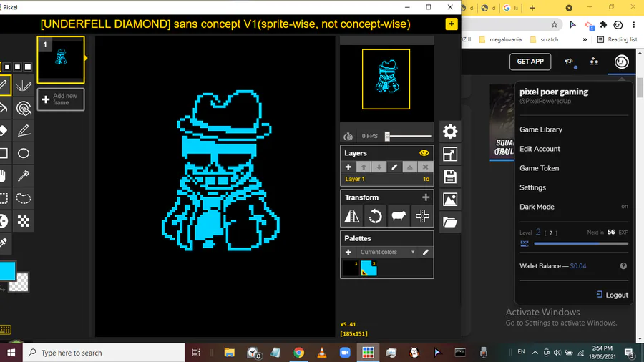Select the paint all same-color pixels tool
This screenshot has height=362, width=644.
(x=24, y=108)
